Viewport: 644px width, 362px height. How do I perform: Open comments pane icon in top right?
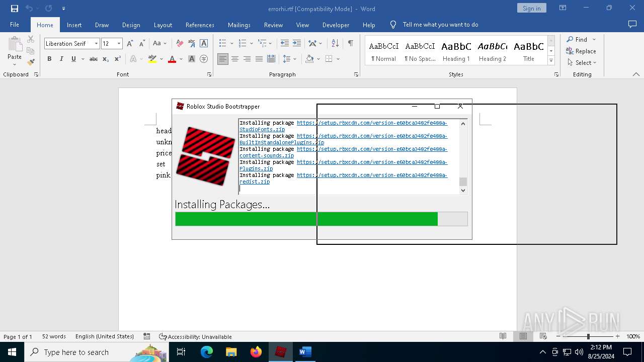632,25
